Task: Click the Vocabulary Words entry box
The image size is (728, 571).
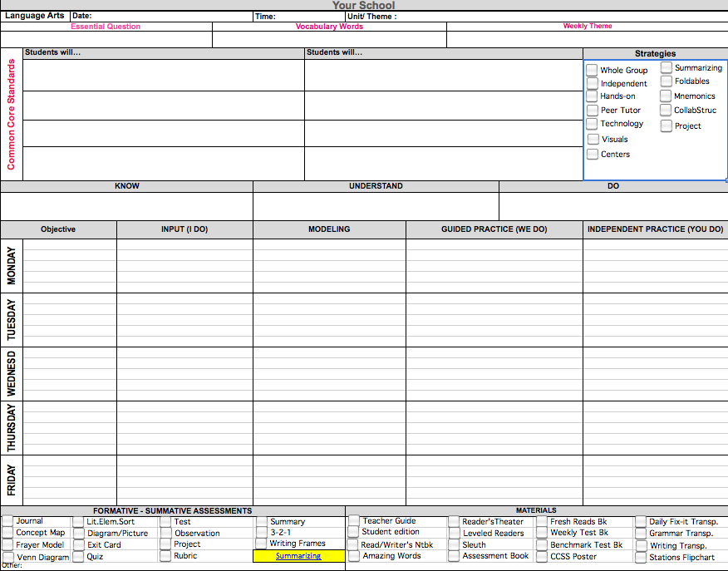Action: tap(330, 39)
